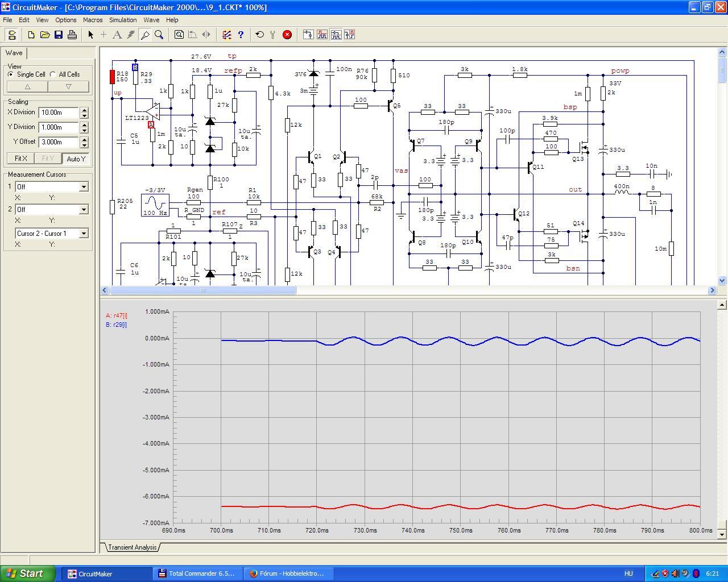This screenshot has height=582, width=728.
Task: Click the red stop simulation icon
Action: pyautogui.click(x=287, y=35)
